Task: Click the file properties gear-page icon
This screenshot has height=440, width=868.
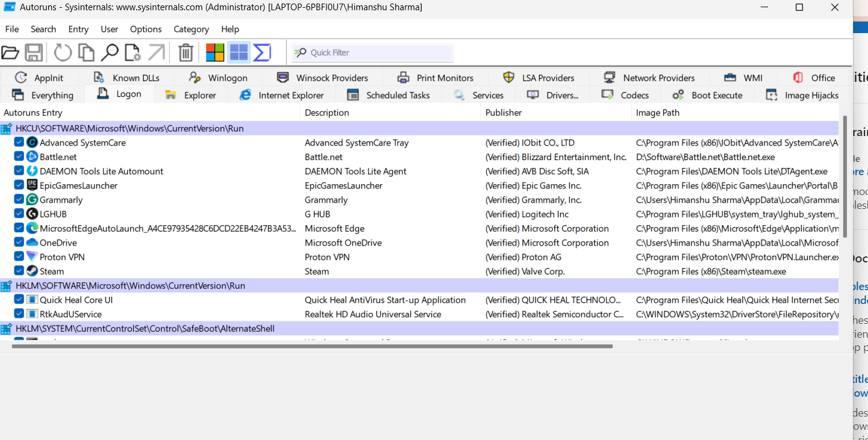Action: pos(133,52)
